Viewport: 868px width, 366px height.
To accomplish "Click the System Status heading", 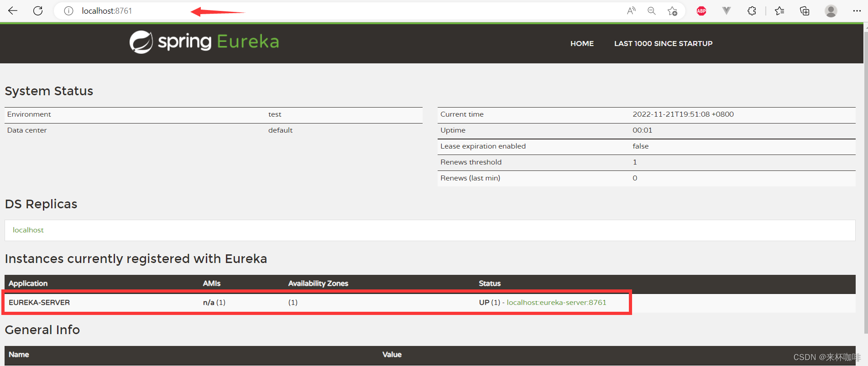I will point(49,91).
